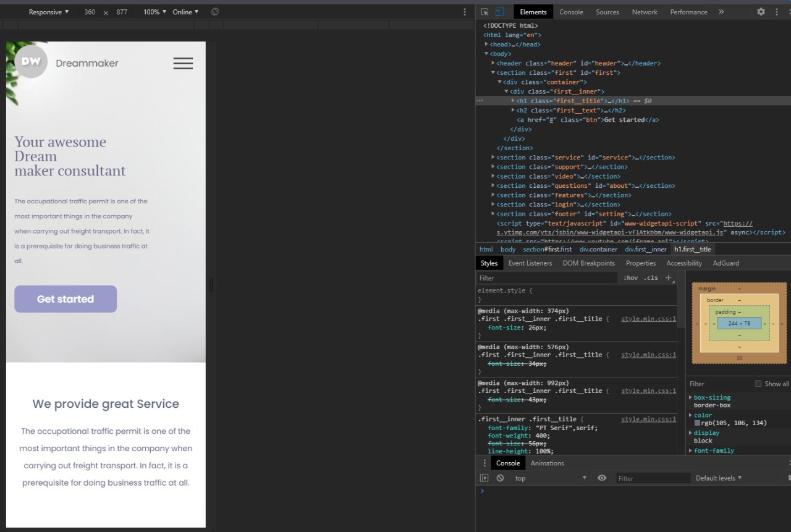791x532 pixels.
Task: Open the Properties sidebar tab
Action: pyautogui.click(x=641, y=263)
